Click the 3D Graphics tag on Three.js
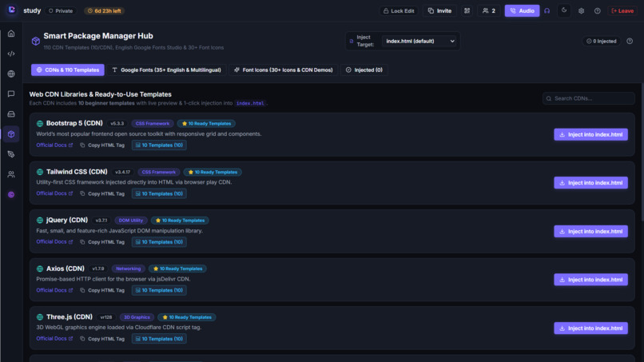This screenshot has width=644, height=362. pyautogui.click(x=137, y=317)
